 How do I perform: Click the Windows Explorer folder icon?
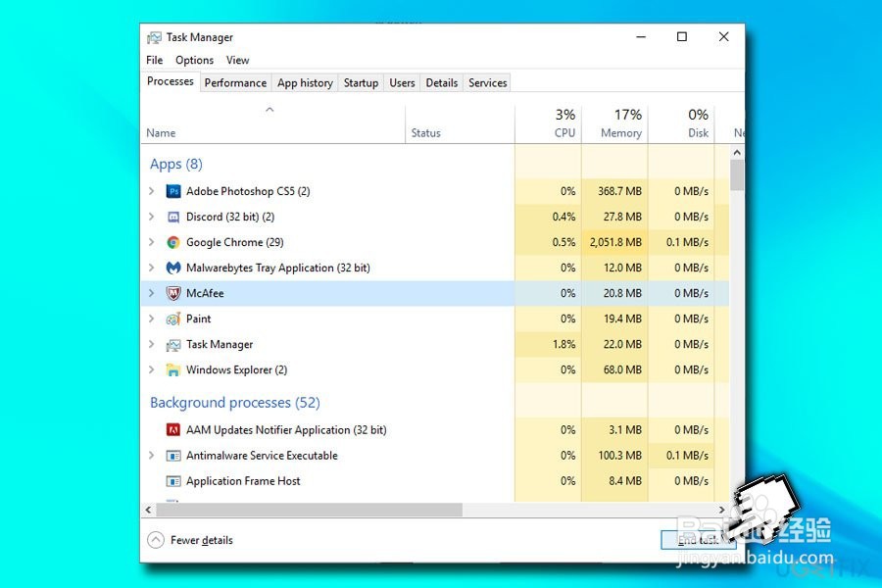[173, 369]
